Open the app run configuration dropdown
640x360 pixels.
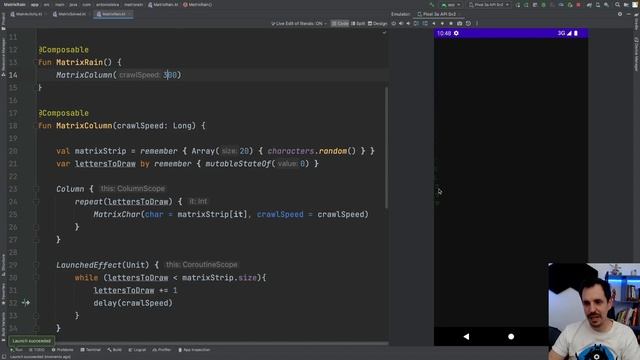pyautogui.click(x=451, y=5)
